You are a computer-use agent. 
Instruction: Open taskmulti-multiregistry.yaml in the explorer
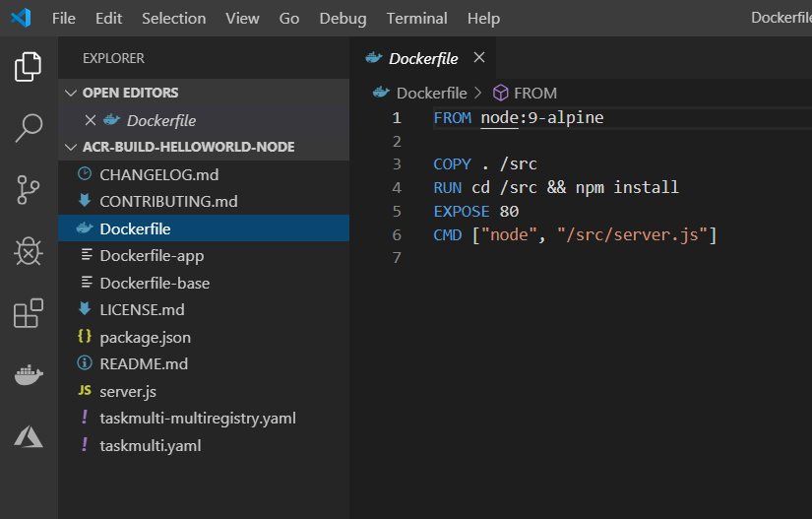coord(204,418)
